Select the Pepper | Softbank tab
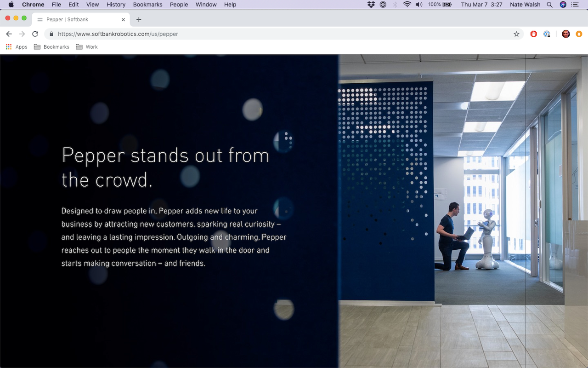The height and width of the screenshot is (368, 588). pyautogui.click(x=80, y=20)
